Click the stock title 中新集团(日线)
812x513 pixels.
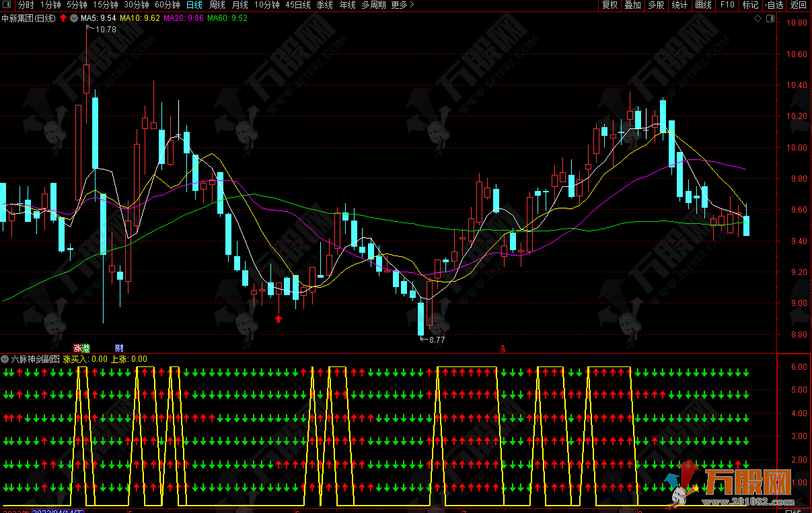click(x=29, y=18)
